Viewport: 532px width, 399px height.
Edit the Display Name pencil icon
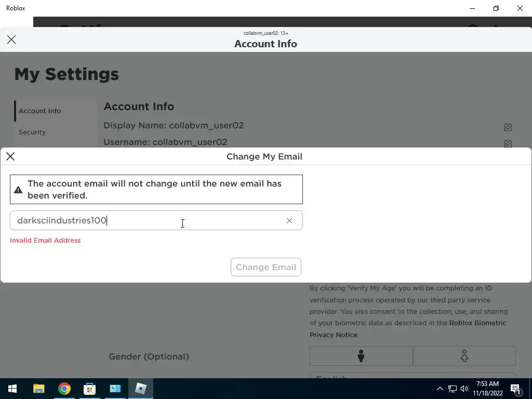[x=508, y=127]
